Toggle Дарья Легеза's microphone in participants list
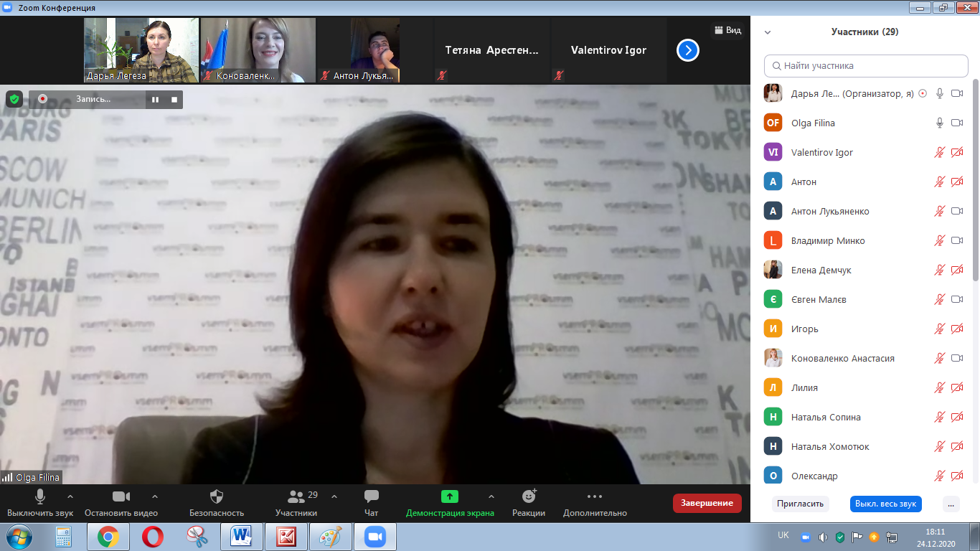980x551 pixels. click(x=940, y=93)
